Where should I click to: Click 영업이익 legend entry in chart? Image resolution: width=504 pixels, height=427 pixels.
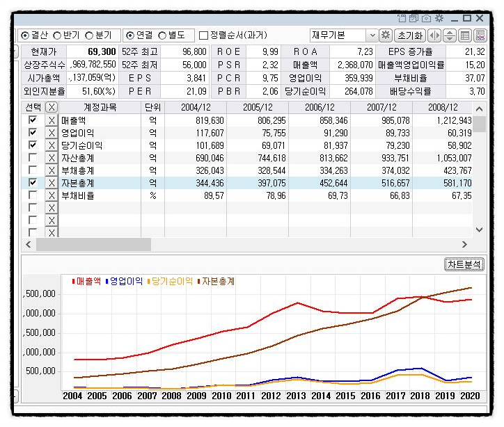[125, 282]
